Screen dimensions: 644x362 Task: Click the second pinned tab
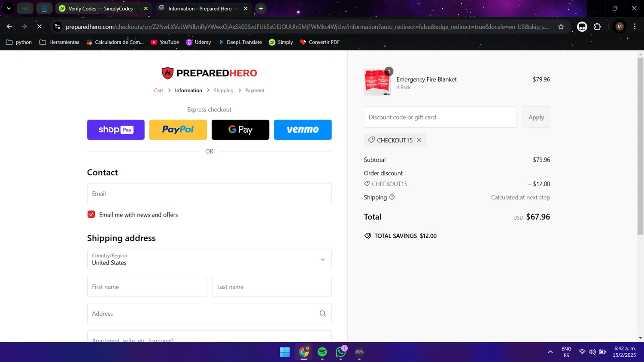click(44, 9)
